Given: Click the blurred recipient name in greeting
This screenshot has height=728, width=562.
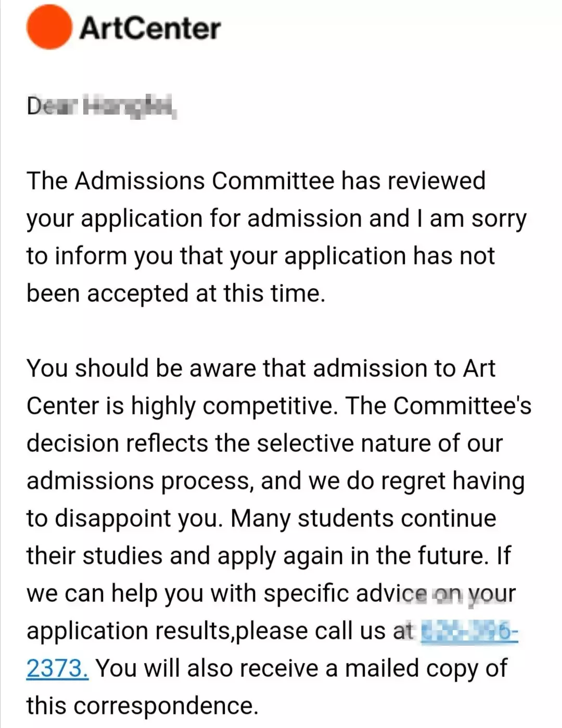Looking at the screenshot, I should 130,107.
